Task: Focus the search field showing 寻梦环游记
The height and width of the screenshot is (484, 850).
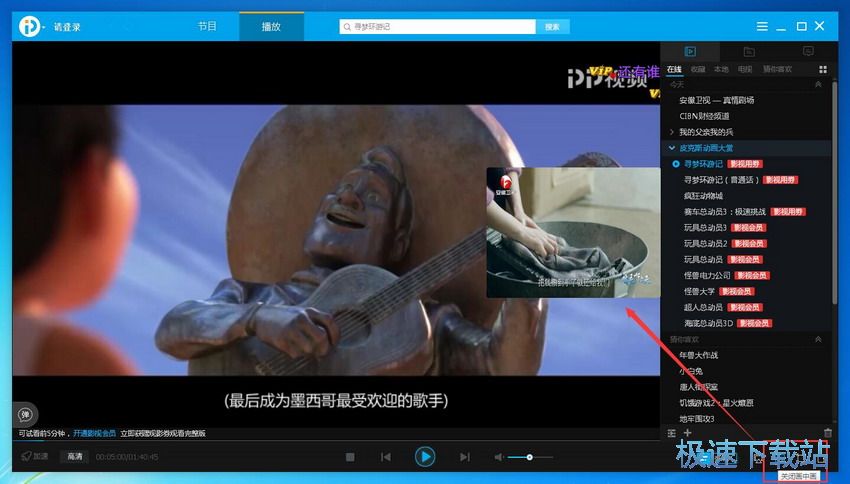Action: click(437, 27)
